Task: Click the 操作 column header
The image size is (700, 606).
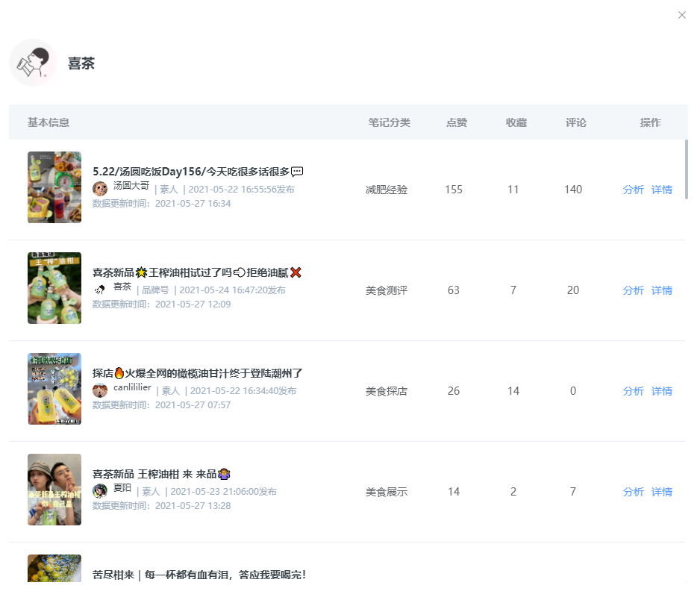Action: (x=650, y=122)
